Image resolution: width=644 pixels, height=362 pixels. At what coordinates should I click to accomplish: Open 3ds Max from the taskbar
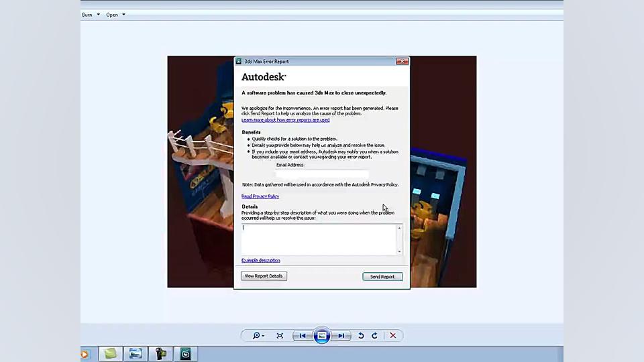tap(185, 354)
